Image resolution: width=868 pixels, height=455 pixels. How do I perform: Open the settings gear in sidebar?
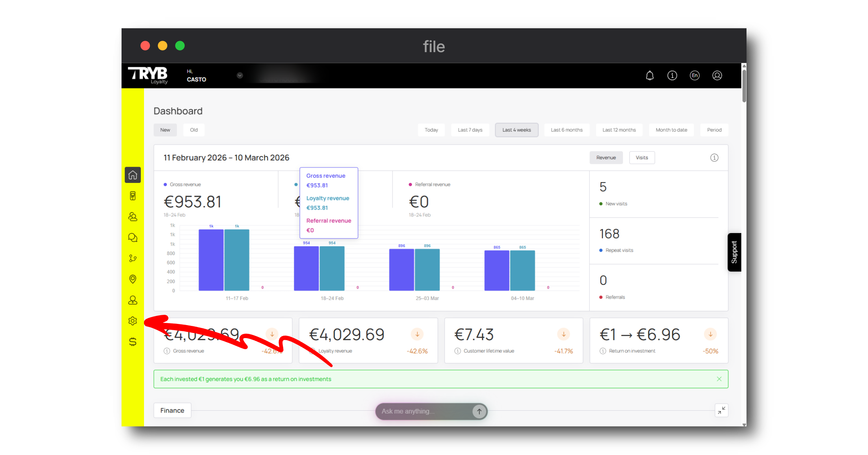(x=133, y=321)
